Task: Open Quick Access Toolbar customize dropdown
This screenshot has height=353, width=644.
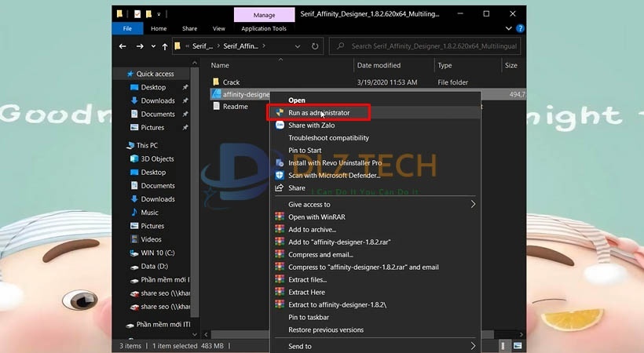Action: [159, 14]
